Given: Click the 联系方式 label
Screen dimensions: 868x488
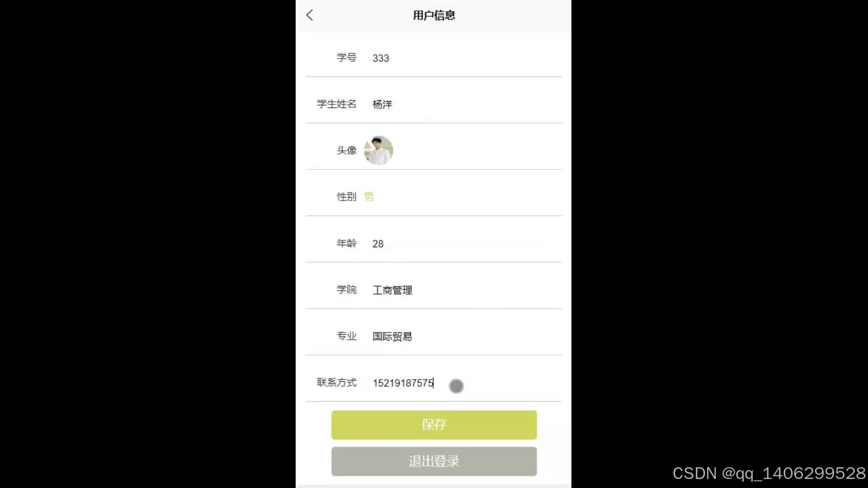Looking at the screenshot, I should tap(337, 383).
